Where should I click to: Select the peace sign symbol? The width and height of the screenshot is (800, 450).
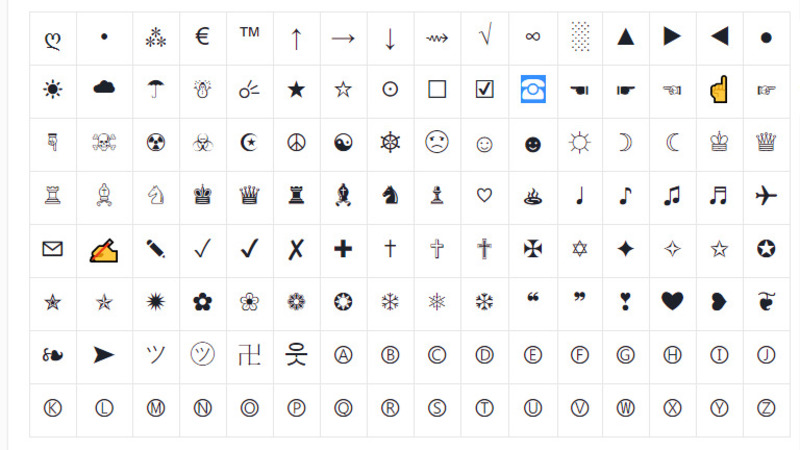pyautogui.click(x=296, y=142)
